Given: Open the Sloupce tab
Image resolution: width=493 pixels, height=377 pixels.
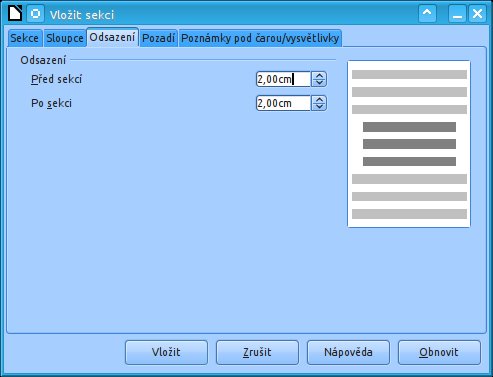Looking at the screenshot, I should click(65, 38).
